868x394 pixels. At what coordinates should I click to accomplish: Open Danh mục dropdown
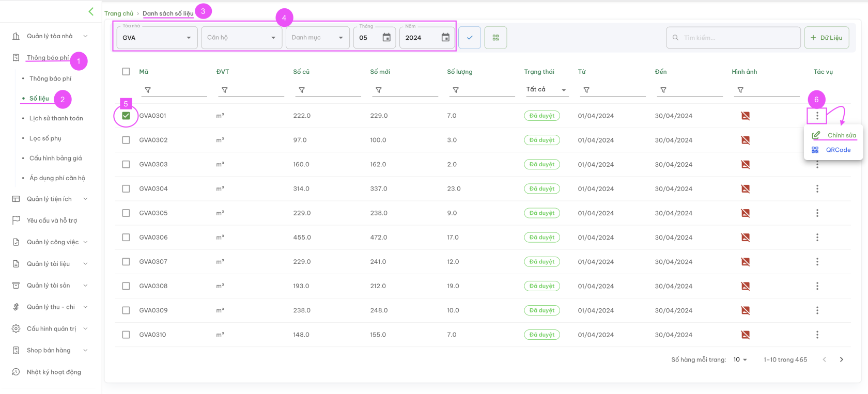coord(318,38)
